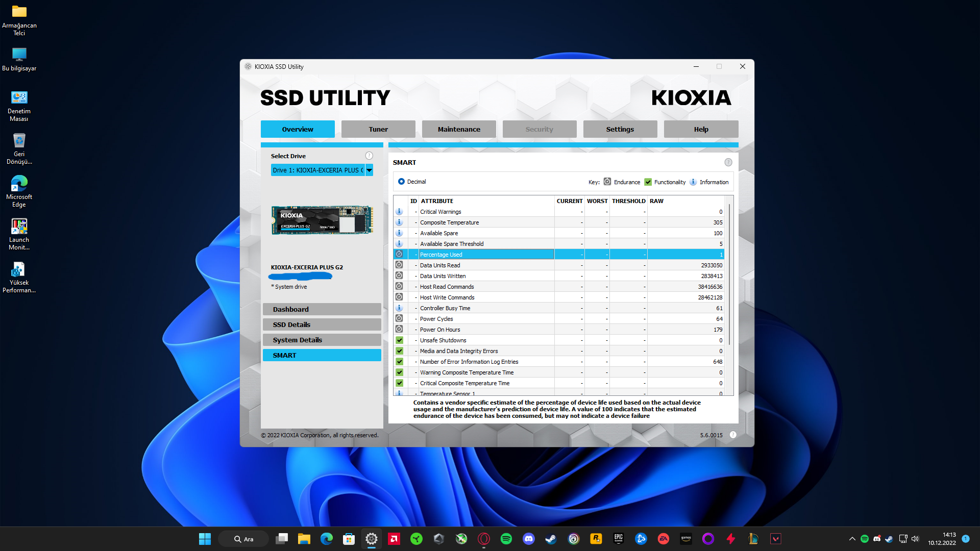Image resolution: width=980 pixels, height=551 pixels.
Task: Click the SMART panel help question icon
Action: coord(728,162)
